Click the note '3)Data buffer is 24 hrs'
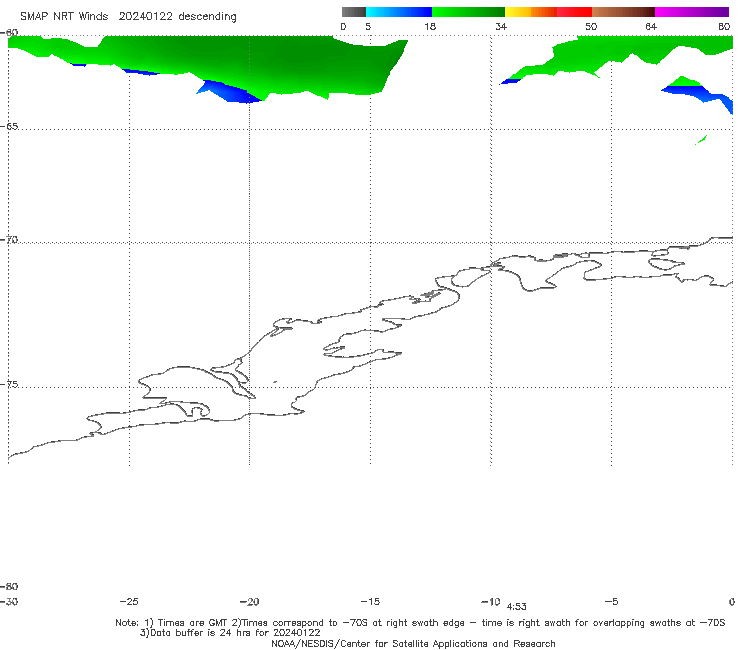The width and height of the screenshot is (740, 650). tap(230, 633)
